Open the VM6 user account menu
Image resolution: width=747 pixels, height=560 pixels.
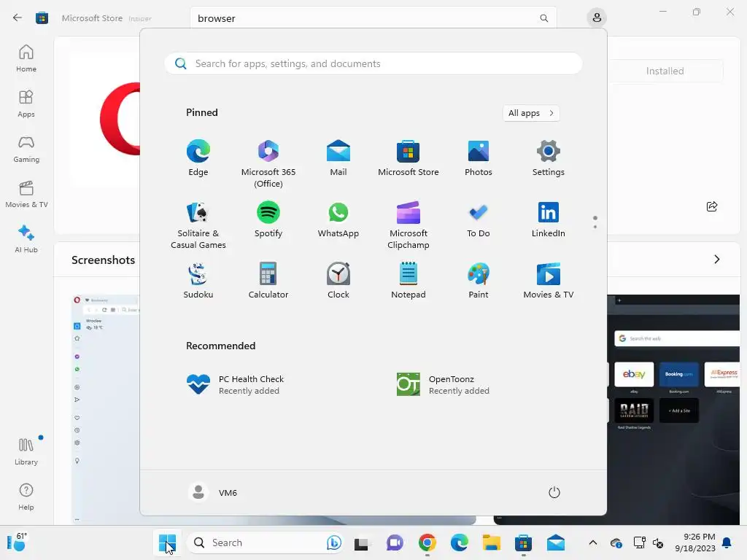click(212, 492)
